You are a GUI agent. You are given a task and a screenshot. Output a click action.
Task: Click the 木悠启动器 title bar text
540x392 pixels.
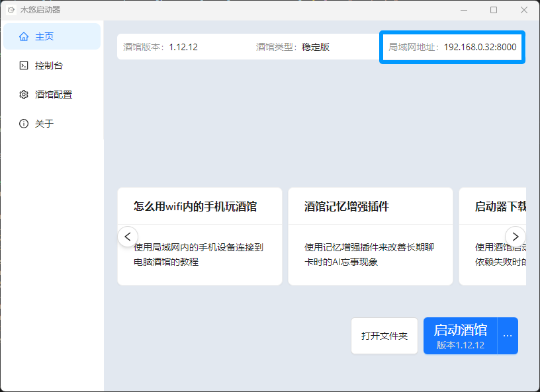(40, 10)
